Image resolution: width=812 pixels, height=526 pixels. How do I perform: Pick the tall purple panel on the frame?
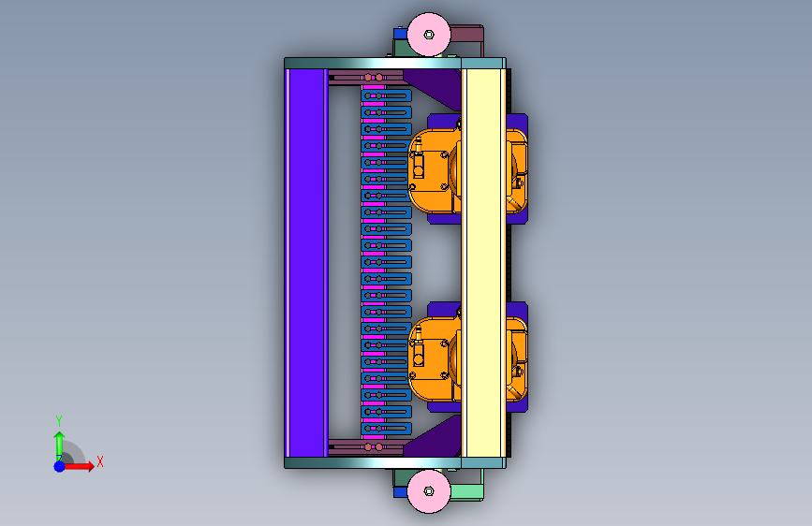(306, 263)
